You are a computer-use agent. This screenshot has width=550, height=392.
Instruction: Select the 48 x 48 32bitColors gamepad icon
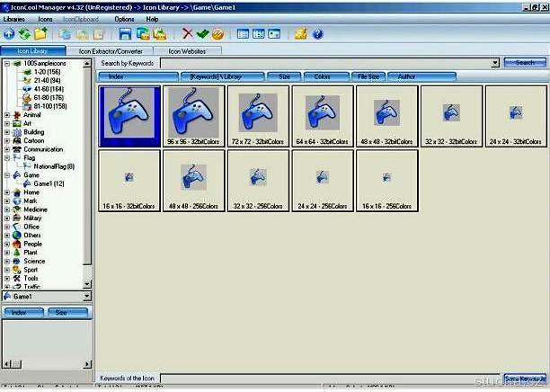click(387, 116)
